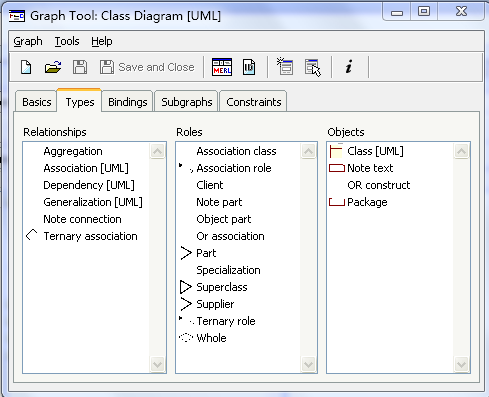This screenshot has height=397, width=489.
Task: Select the Types tab
Action: coord(80,101)
